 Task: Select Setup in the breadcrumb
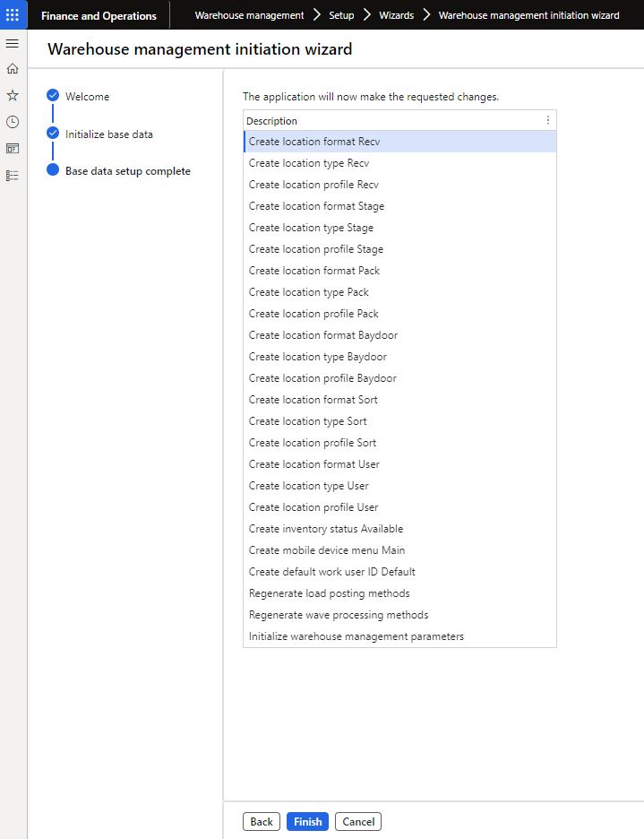pyautogui.click(x=329, y=15)
